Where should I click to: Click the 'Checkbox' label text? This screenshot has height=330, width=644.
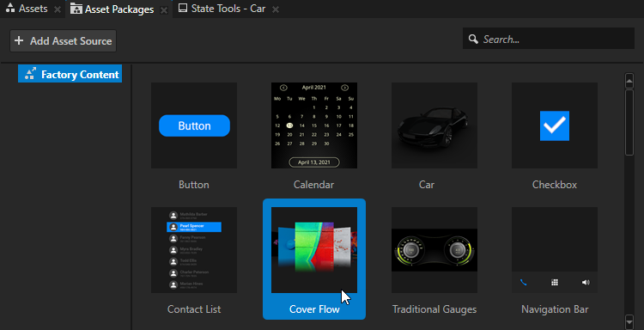[555, 185]
